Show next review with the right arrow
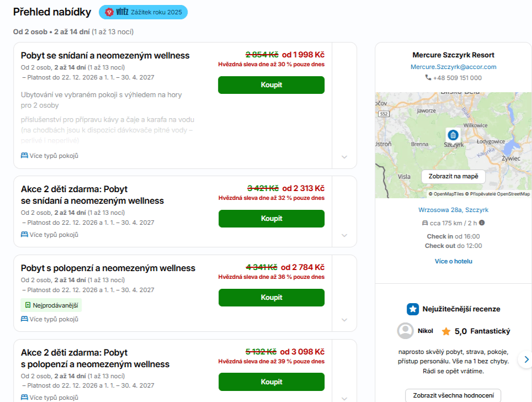 526,359
